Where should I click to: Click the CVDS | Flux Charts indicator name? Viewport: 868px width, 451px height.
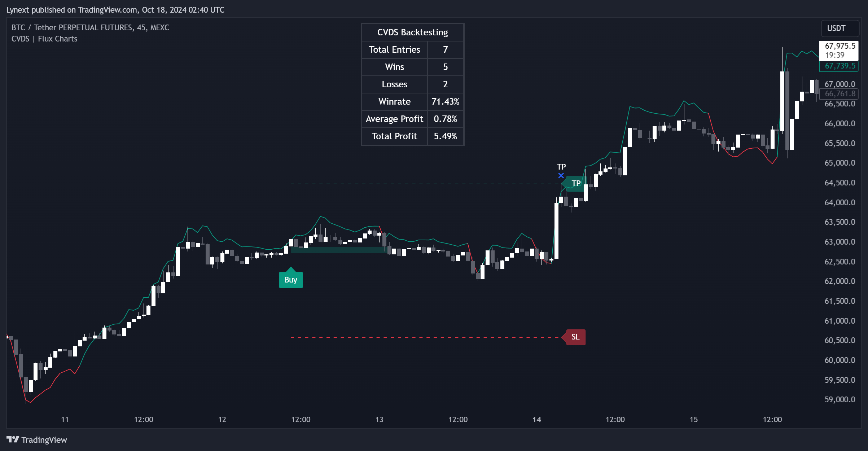(44, 39)
